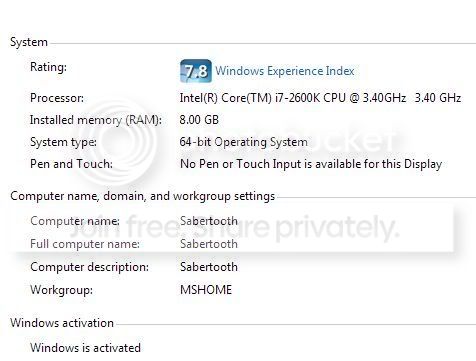Click the Rating label

pos(48,67)
